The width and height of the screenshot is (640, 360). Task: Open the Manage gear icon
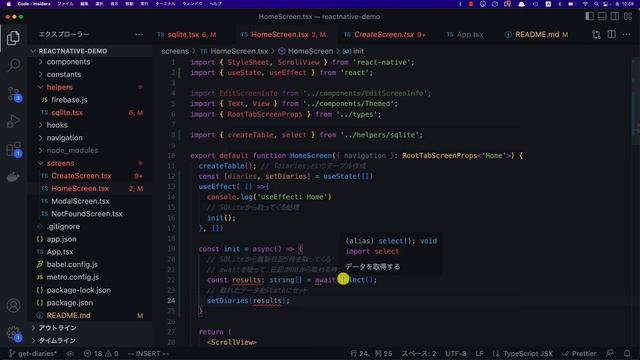click(13, 333)
